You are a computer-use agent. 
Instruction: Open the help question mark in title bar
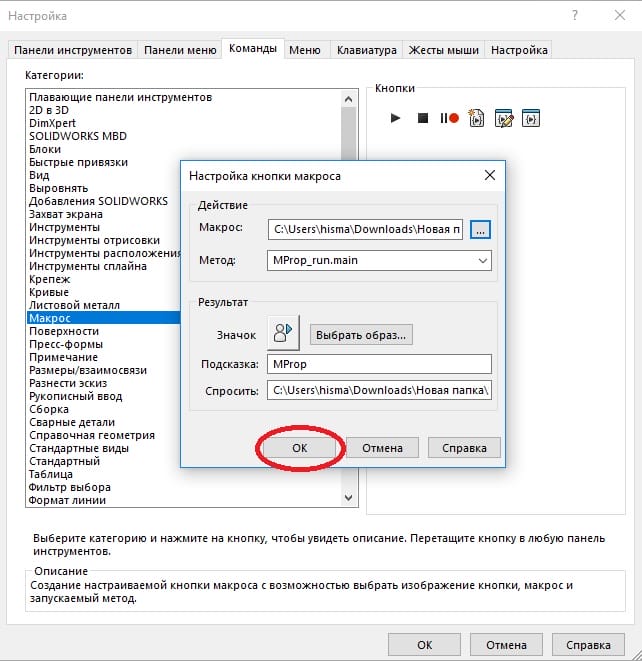point(575,16)
